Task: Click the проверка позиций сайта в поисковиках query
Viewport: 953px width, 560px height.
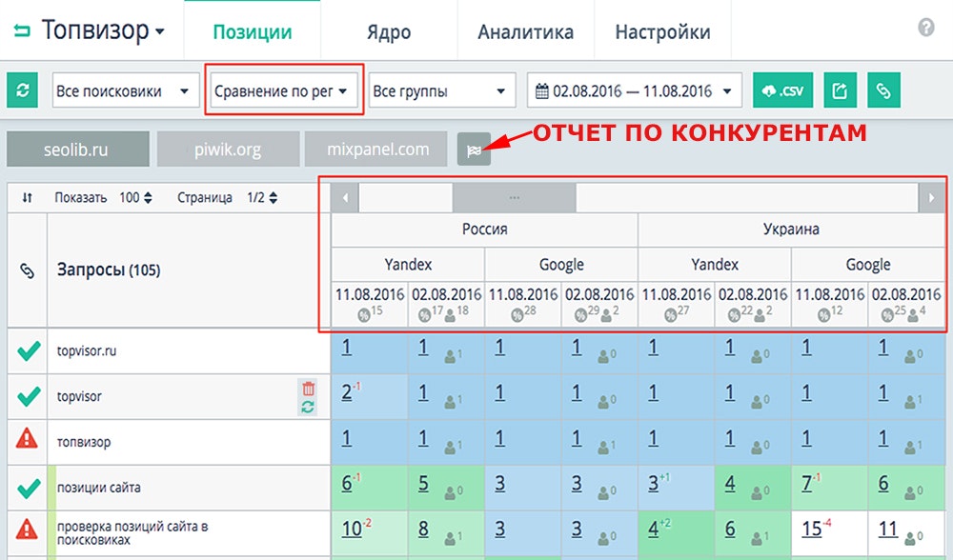Action: click(132, 532)
